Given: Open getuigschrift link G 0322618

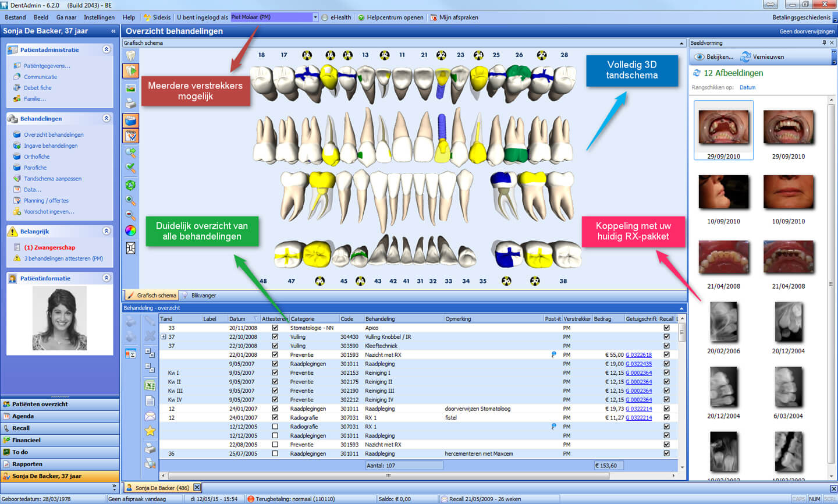Looking at the screenshot, I should click(638, 355).
